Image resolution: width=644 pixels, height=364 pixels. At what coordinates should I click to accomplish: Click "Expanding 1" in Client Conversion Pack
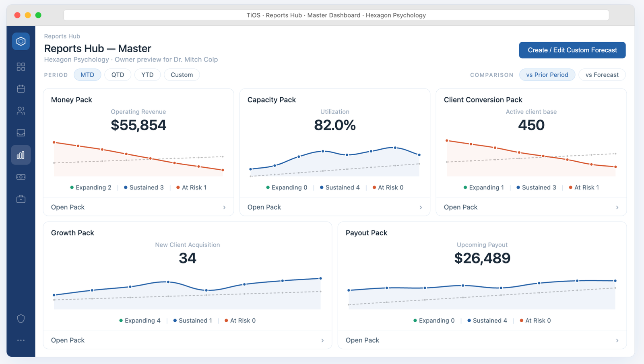tap(483, 187)
